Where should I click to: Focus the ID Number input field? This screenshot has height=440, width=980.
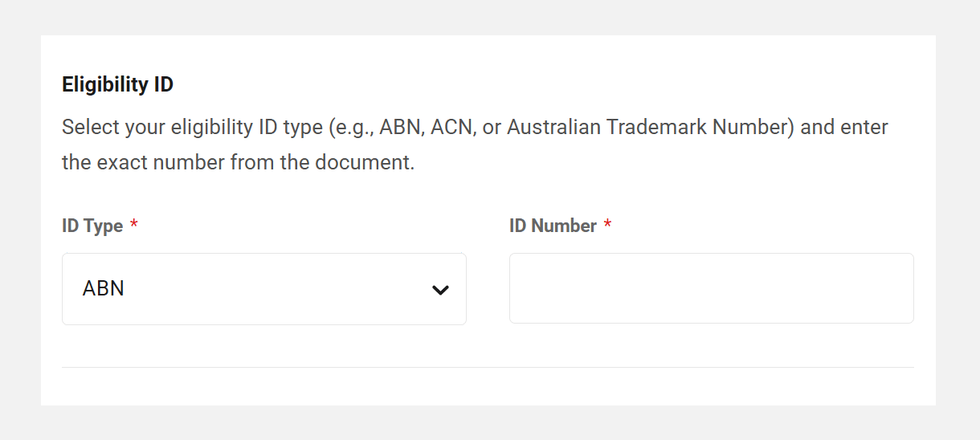(x=711, y=289)
